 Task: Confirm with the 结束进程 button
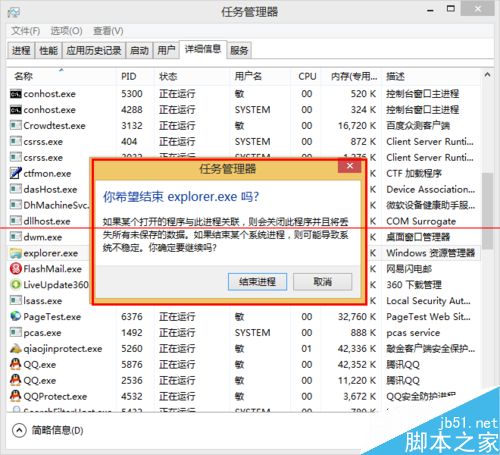257,282
